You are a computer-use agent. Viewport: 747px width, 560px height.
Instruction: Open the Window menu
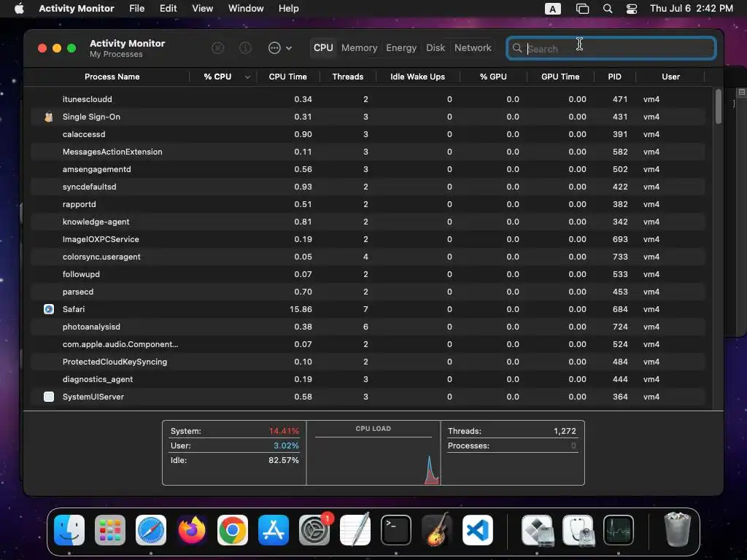pos(246,9)
